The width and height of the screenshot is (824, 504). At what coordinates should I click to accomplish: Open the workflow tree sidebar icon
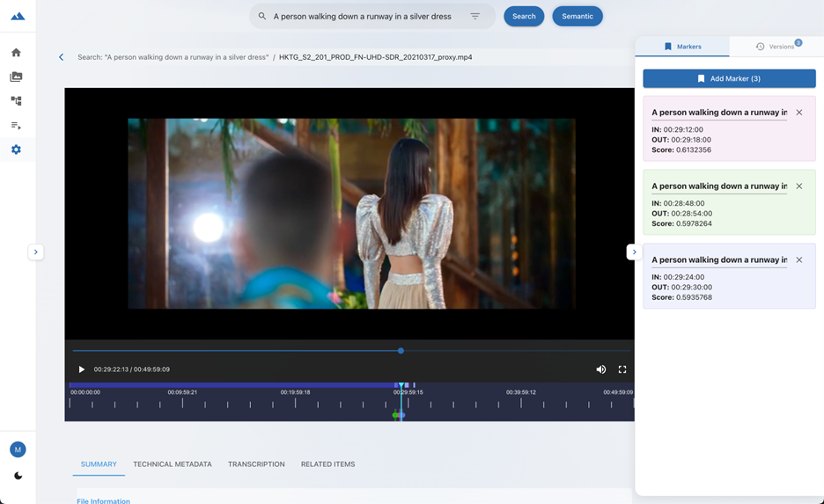16,101
